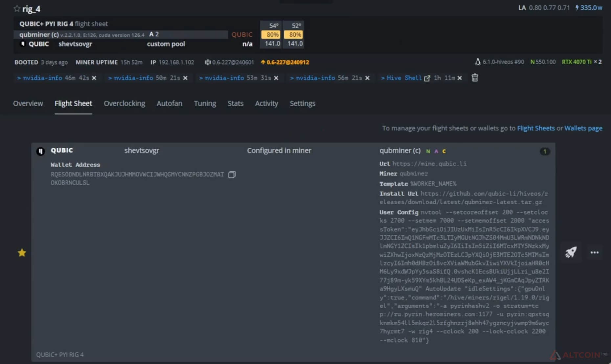
Task: Open the Stats tab
Action: pos(236,103)
